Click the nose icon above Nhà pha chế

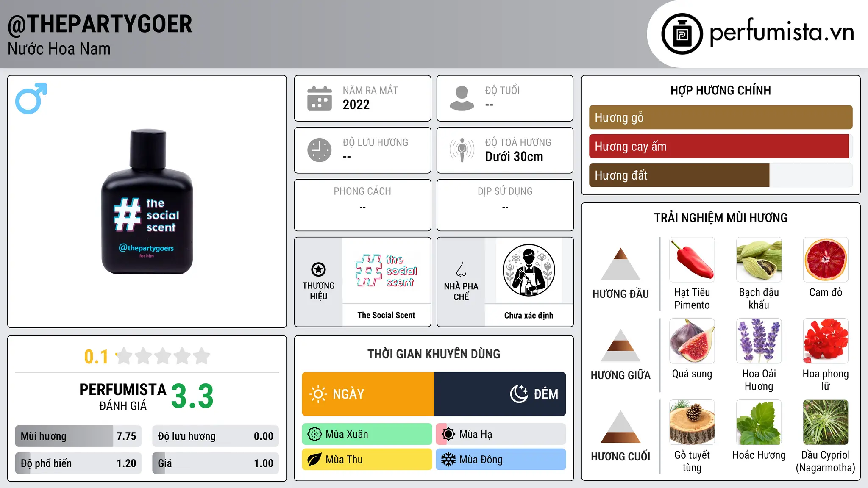(x=461, y=269)
